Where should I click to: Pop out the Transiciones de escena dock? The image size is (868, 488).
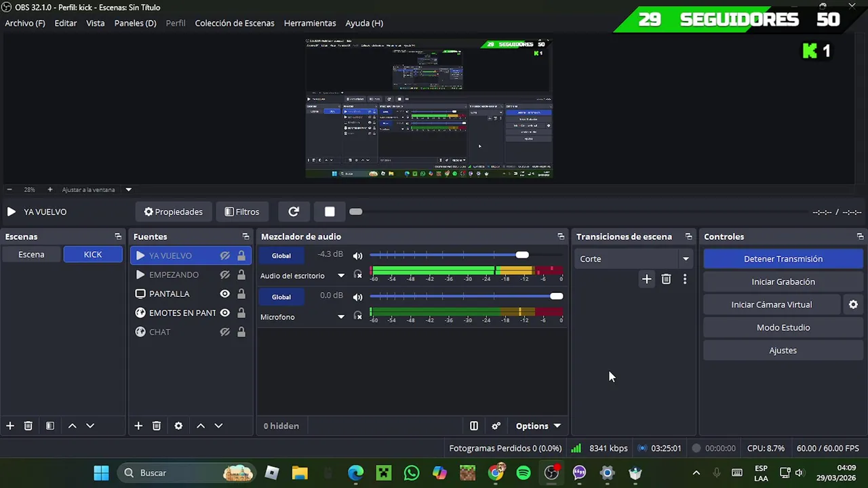pos(688,237)
